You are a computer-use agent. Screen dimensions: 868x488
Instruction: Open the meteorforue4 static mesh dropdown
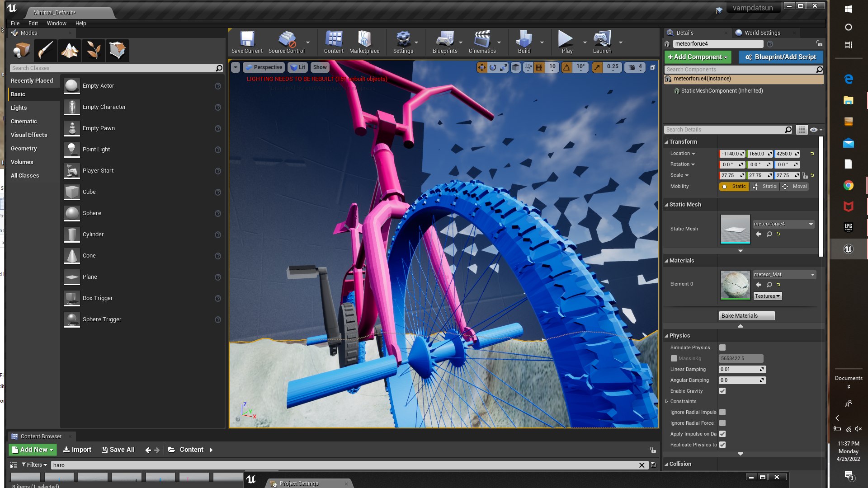coord(783,224)
